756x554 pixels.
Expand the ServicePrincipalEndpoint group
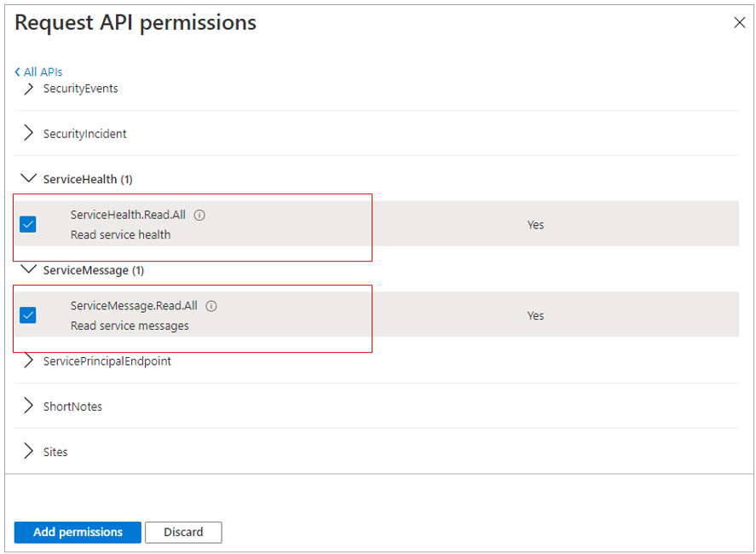(x=28, y=361)
